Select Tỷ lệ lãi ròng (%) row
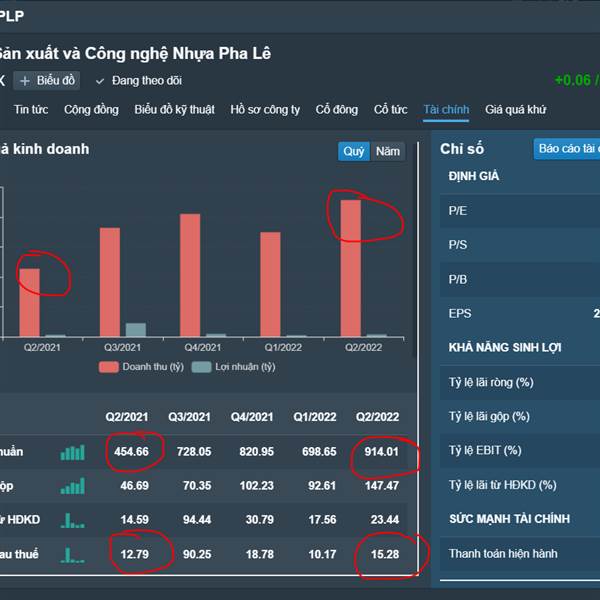The height and width of the screenshot is (600, 600). coord(520,383)
